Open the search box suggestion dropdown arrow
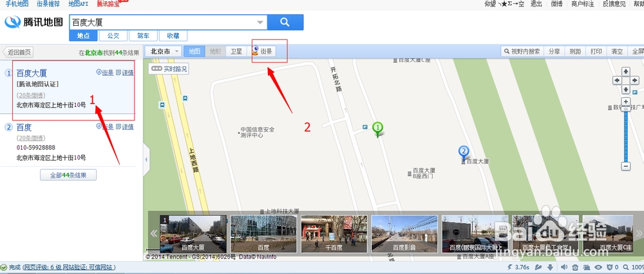 tap(260, 23)
